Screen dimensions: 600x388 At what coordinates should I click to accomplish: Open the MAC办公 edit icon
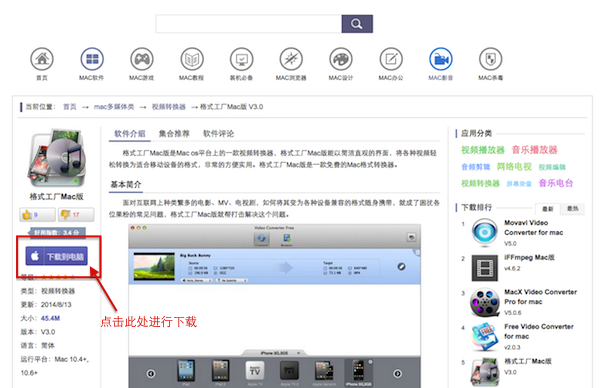click(x=391, y=59)
